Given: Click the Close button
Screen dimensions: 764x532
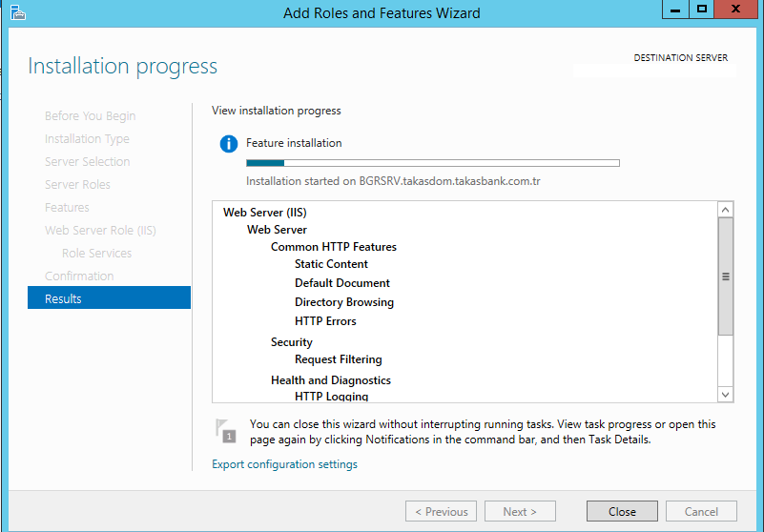Looking at the screenshot, I should [x=622, y=511].
